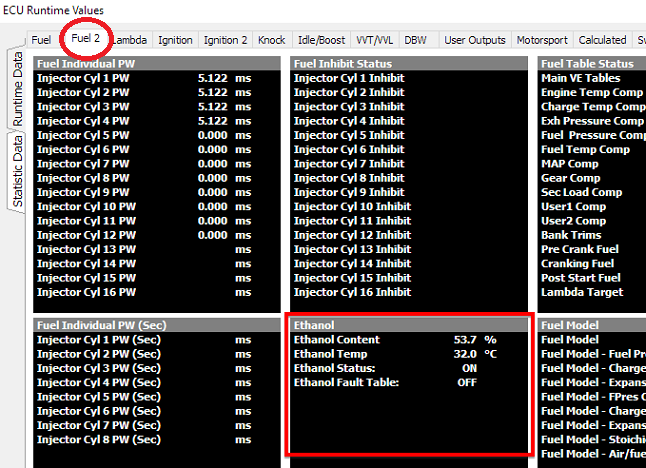Switch to the Fuel tab
This screenshot has height=468, width=646.
pyautogui.click(x=41, y=40)
